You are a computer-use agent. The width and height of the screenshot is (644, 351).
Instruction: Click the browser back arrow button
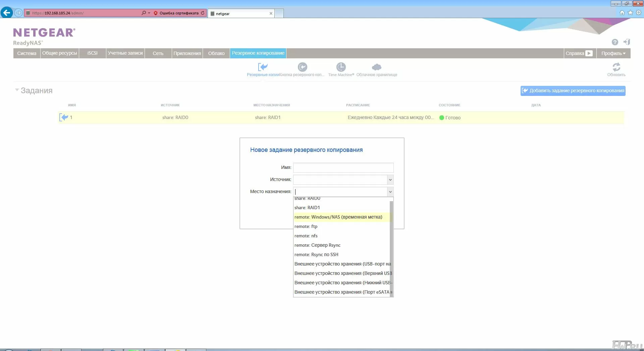coord(7,13)
